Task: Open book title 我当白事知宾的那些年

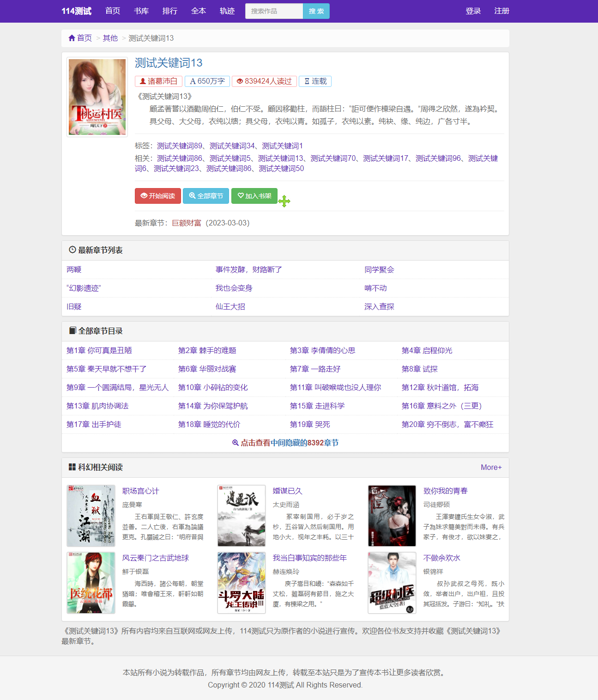Action: point(310,558)
